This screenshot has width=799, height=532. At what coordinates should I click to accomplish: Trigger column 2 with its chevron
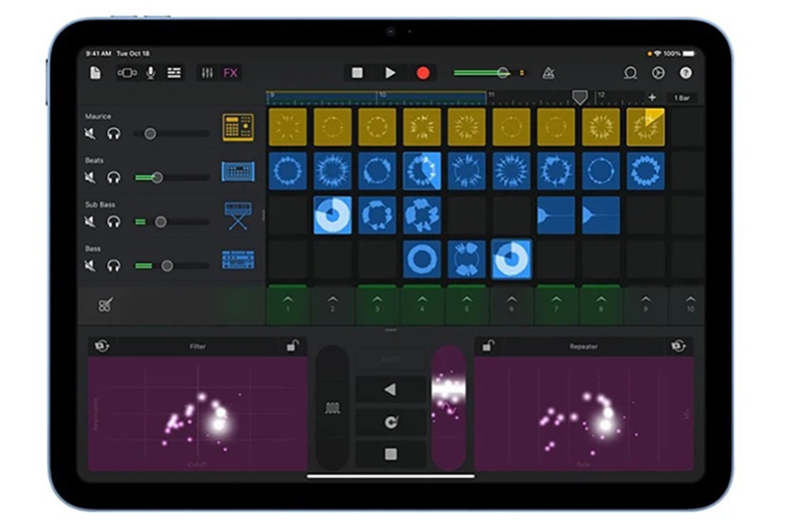pyautogui.click(x=333, y=304)
